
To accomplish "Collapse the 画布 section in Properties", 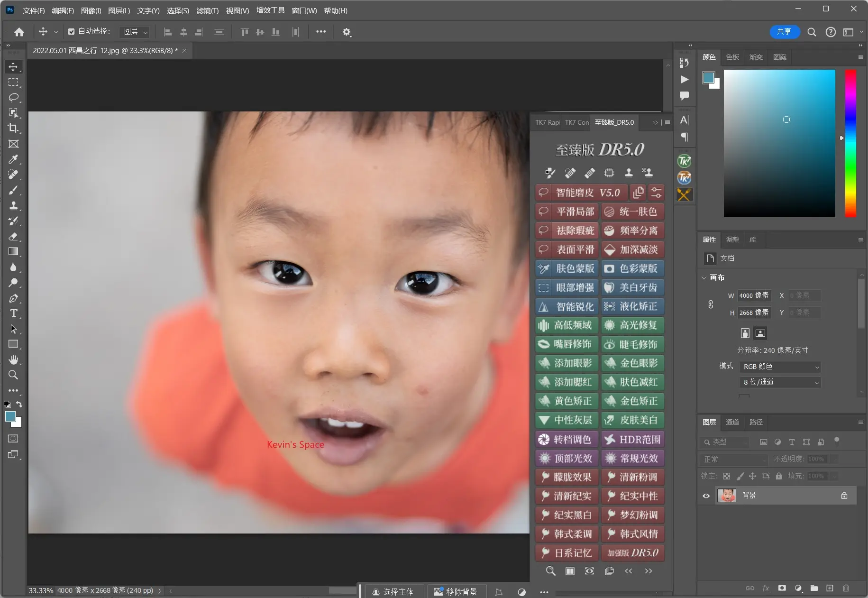I will click(x=704, y=277).
